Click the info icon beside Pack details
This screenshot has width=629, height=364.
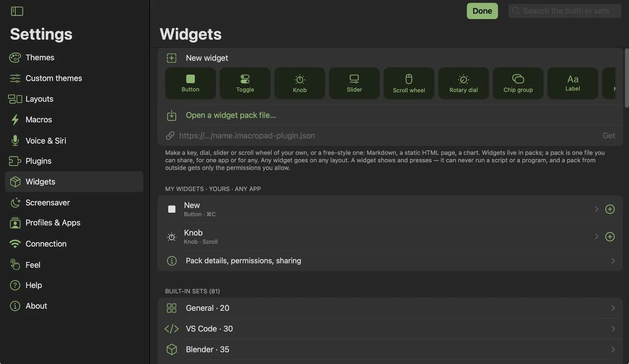(x=172, y=261)
